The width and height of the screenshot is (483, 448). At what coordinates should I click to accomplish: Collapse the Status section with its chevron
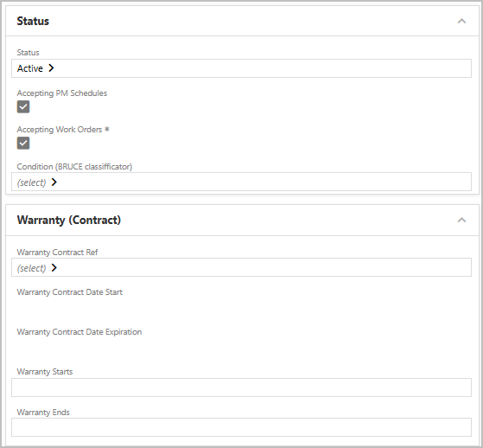point(461,21)
